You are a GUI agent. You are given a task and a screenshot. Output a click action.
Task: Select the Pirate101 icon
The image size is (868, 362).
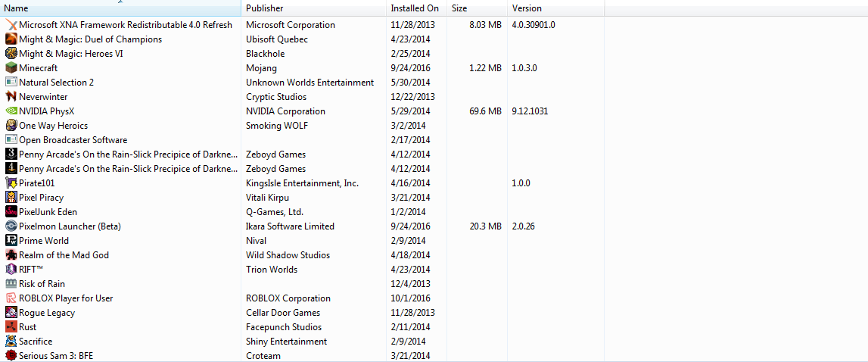tap(11, 183)
